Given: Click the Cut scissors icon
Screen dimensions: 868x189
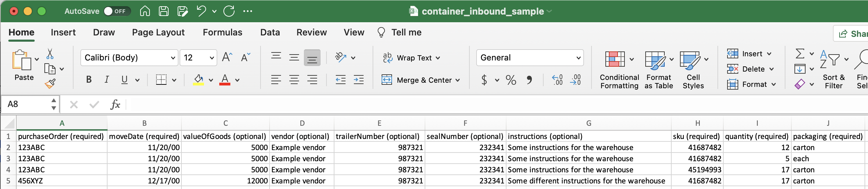Looking at the screenshot, I should pos(50,54).
